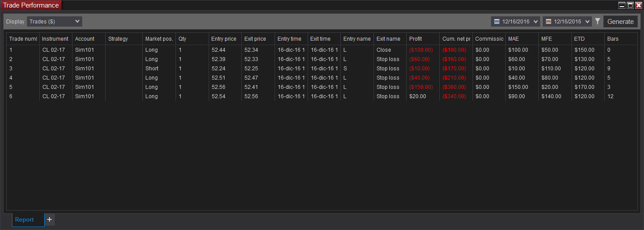Click the filter funnel icon

point(598,21)
